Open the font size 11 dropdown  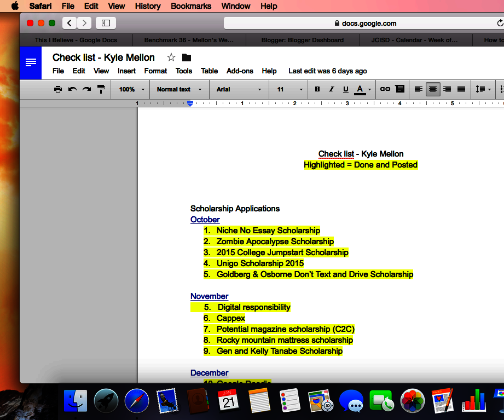pyautogui.click(x=289, y=89)
